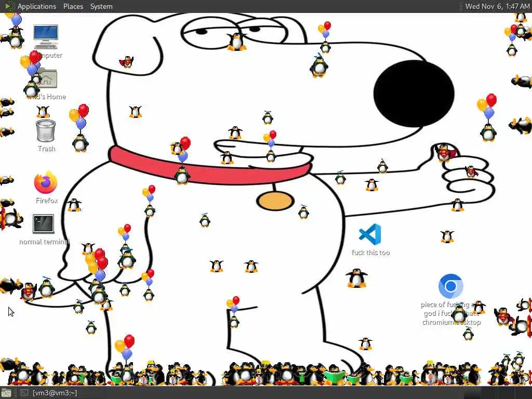The width and height of the screenshot is (532, 399).
Task: Open the Computer desktop icon
Action: click(46, 37)
